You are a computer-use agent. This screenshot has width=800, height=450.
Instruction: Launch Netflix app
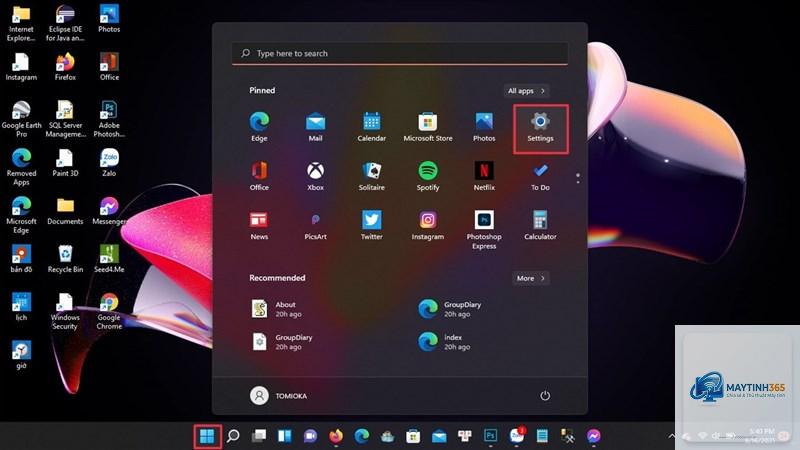pyautogui.click(x=484, y=177)
